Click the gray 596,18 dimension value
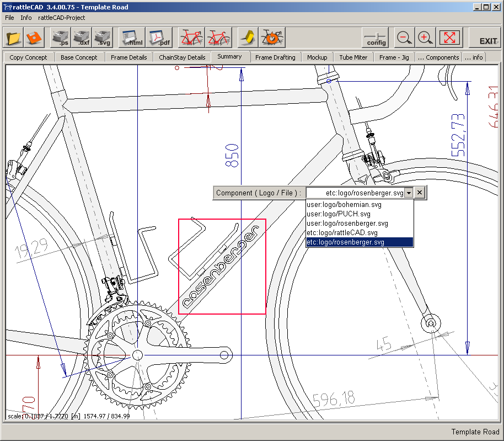This screenshot has height=441, width=504. (334, 399)
